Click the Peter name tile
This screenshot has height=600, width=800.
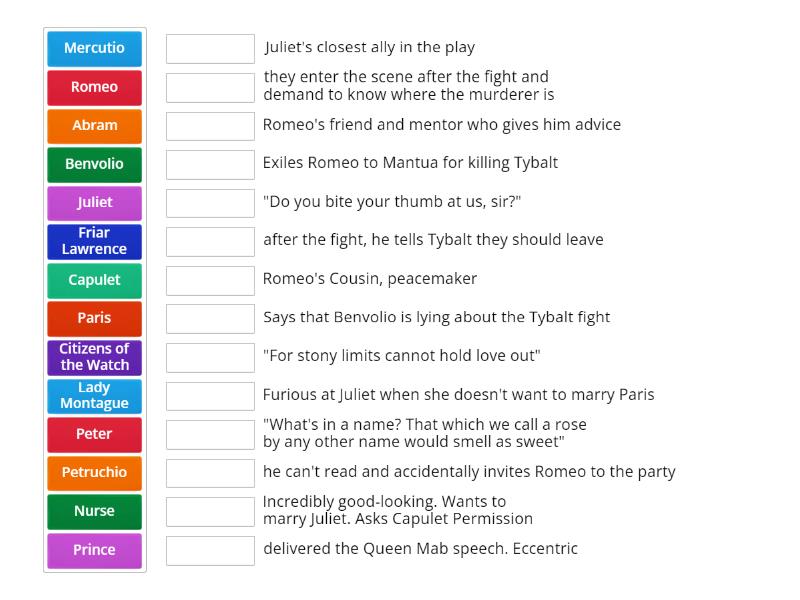[x=94, y=434]
